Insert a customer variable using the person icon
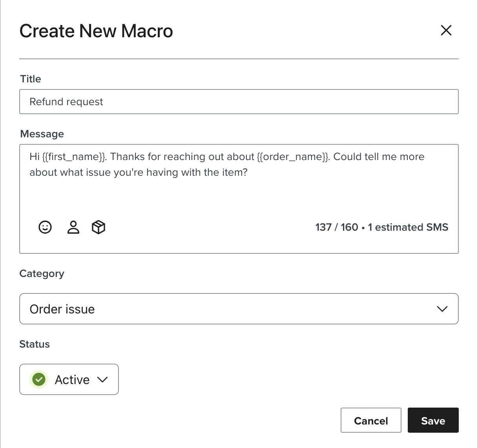This screenshot has height=448, width=478. tap(73, 227)
